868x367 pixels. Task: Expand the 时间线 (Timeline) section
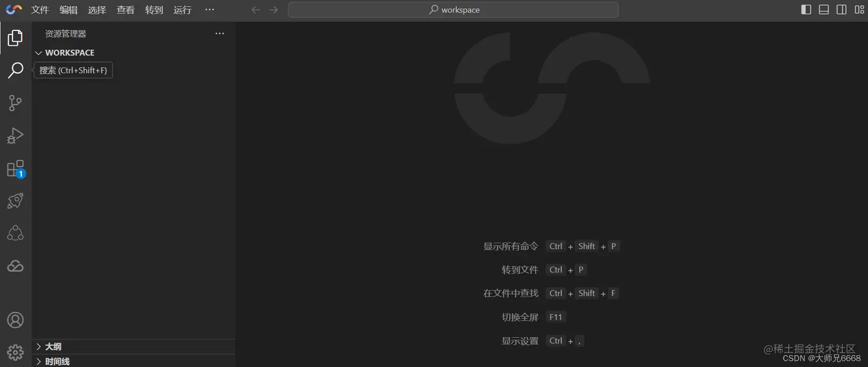pyautogui.click(x=56, y=361)
